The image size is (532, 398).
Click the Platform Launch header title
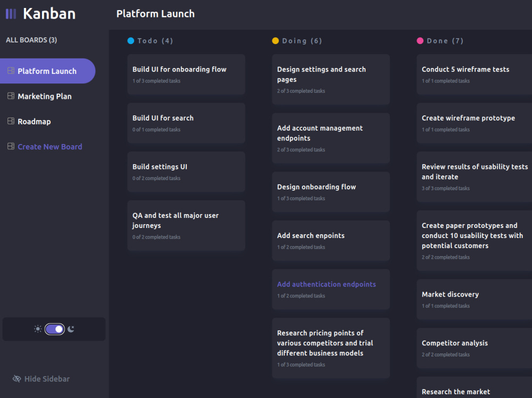pos(155,14)
